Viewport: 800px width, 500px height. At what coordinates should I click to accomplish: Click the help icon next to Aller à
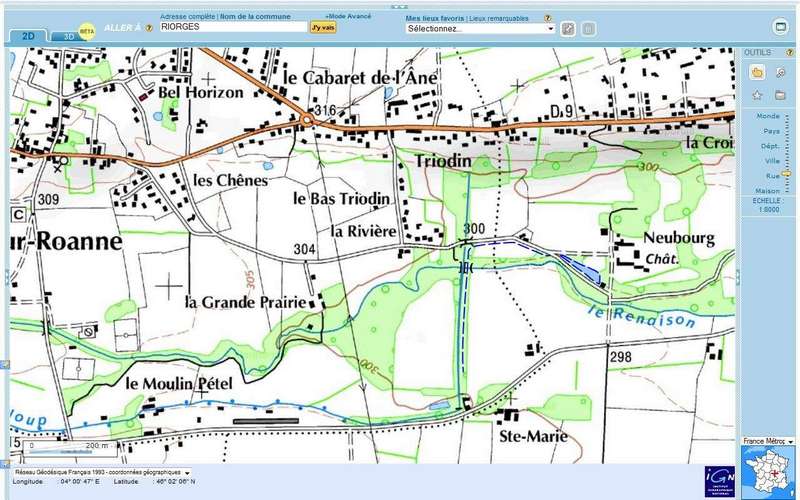(x=149, y=28)
